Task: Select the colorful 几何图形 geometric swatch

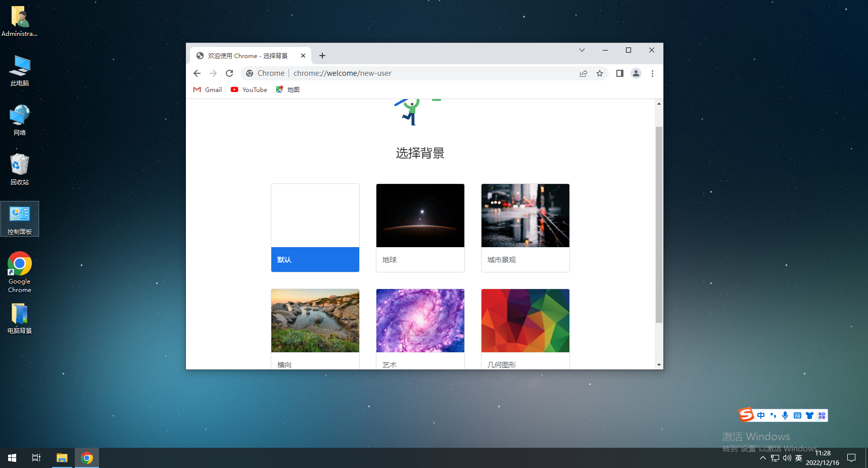Action: (525, 321)
